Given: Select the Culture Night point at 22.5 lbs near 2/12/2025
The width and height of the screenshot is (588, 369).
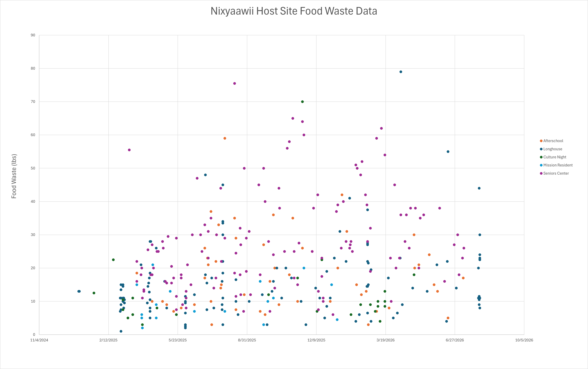Looking at the screenshot, I should coord(113,260).
